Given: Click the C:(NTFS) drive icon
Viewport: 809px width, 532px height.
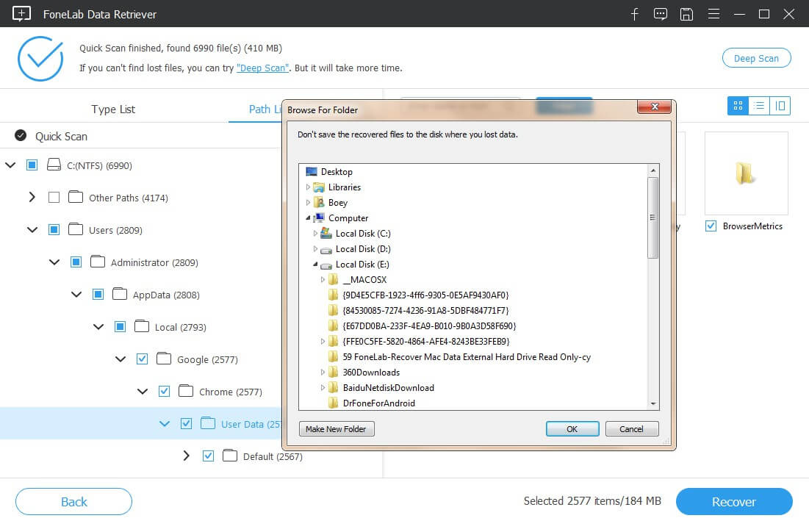Looking at the screenshot, I should pos(54,165).
